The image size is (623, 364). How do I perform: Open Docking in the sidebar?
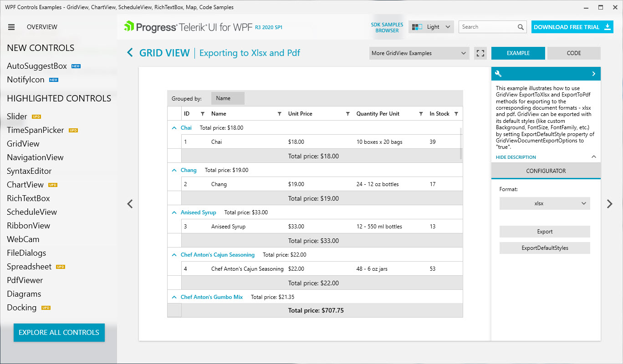(x=22, y=308)
